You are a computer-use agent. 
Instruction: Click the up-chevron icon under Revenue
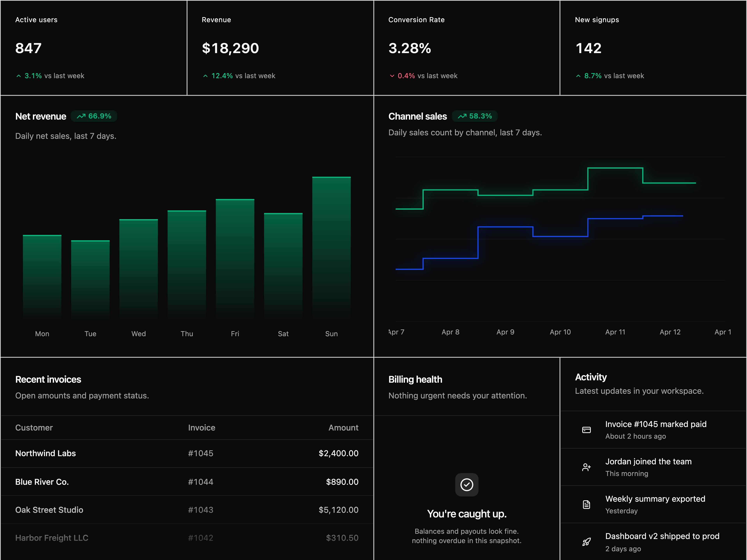[x=205, y=76]
